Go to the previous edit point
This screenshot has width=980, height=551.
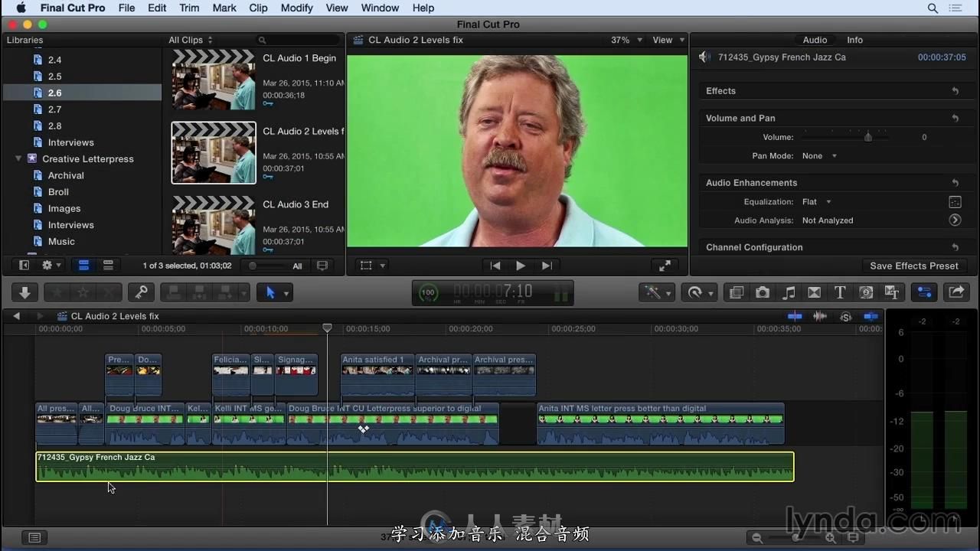pos(495,266)
